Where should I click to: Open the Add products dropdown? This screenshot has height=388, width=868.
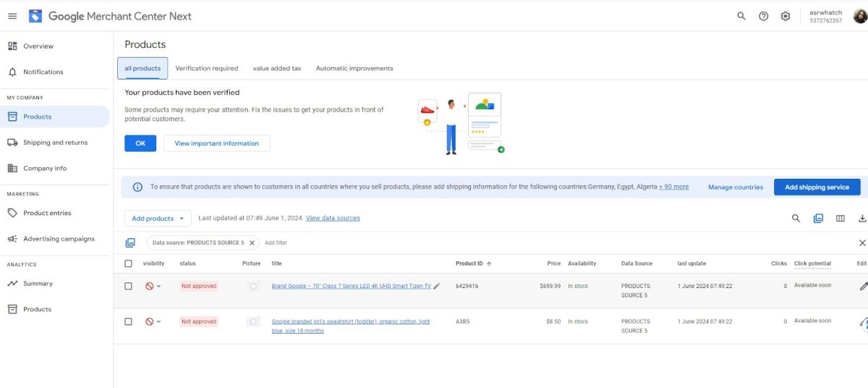coord(158,218)
